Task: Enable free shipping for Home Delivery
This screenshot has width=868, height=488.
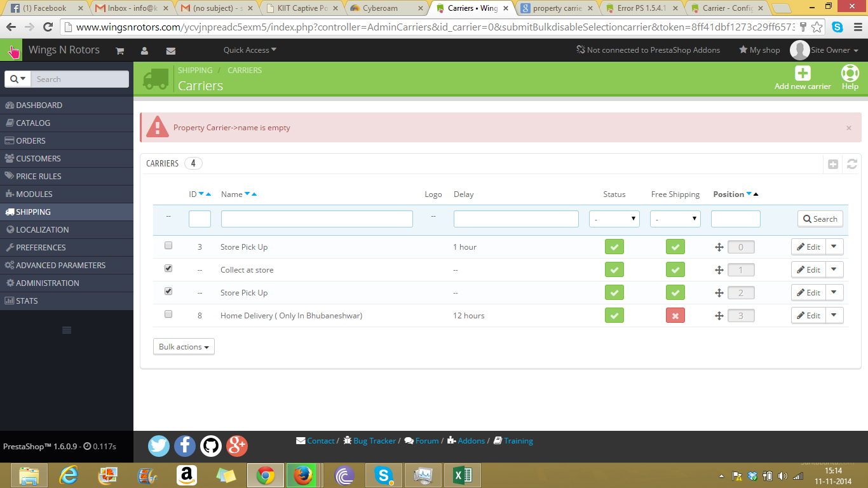Action: 675,316
